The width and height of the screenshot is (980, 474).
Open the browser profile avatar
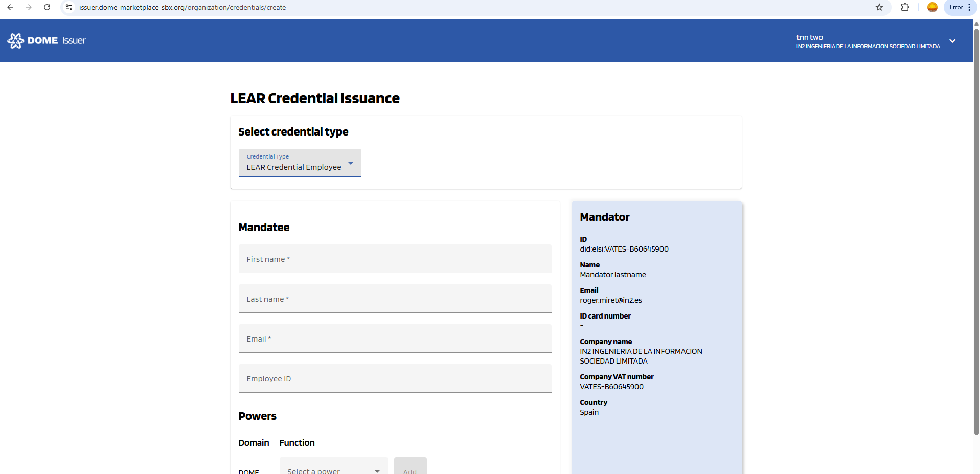tap(932, 7)
